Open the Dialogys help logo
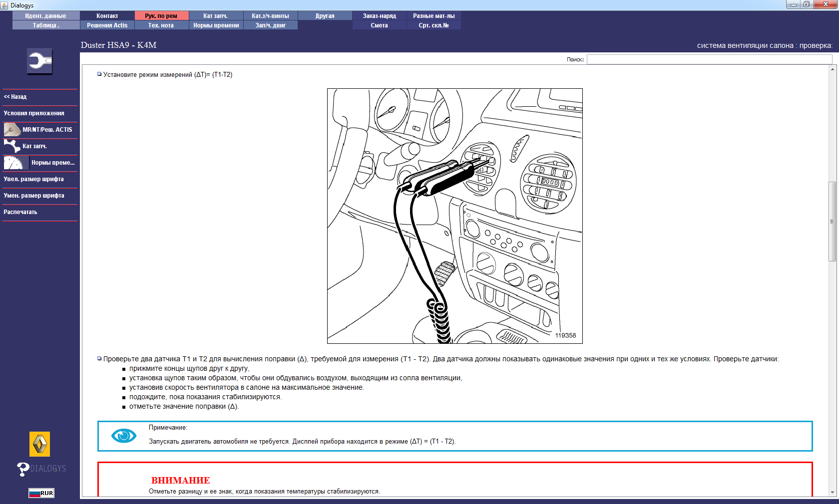 41,469
